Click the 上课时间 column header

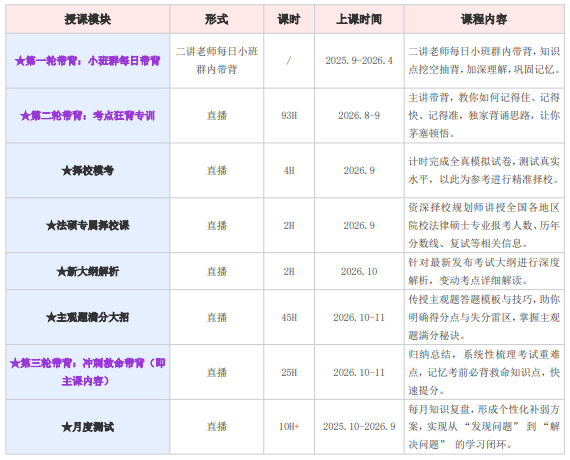click(359, 19)
